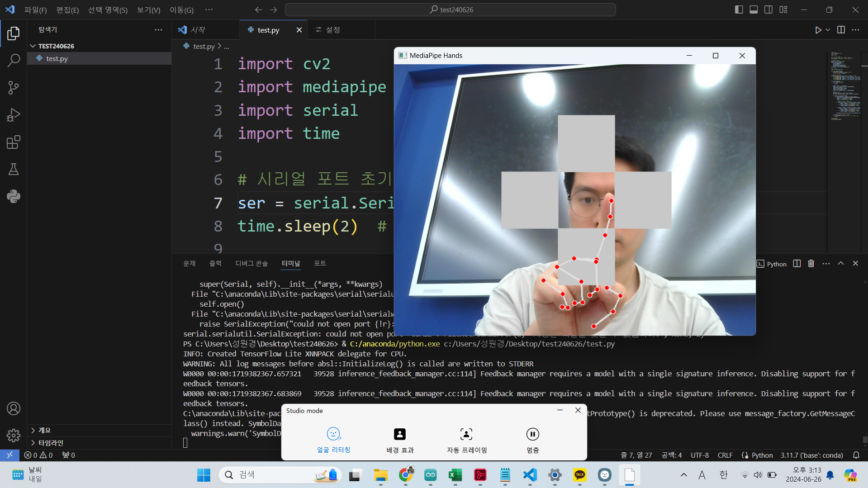Open notifications bell in status bar
Image resolution: width=868 pixels, height=488 pixels.
pos(856,455)
